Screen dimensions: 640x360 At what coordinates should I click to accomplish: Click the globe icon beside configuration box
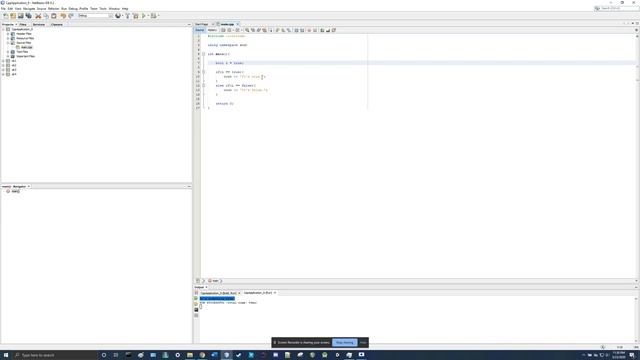pos(118,16)
